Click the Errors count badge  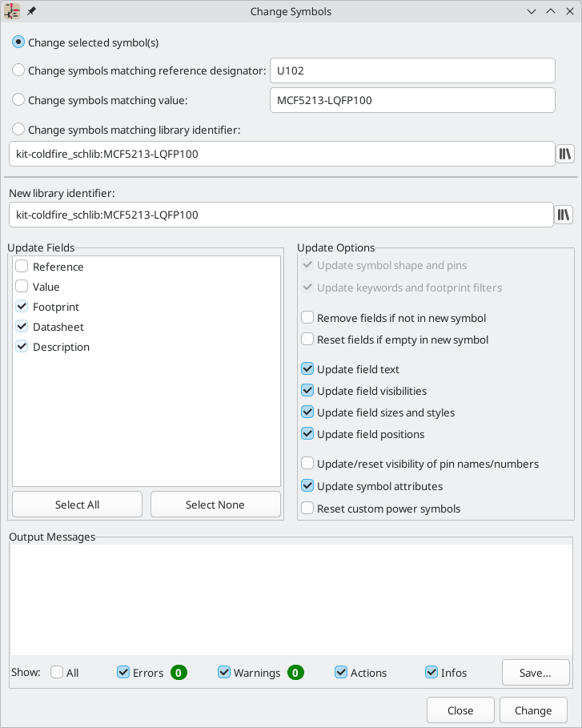pyautogui.click(x=179, y=672)
